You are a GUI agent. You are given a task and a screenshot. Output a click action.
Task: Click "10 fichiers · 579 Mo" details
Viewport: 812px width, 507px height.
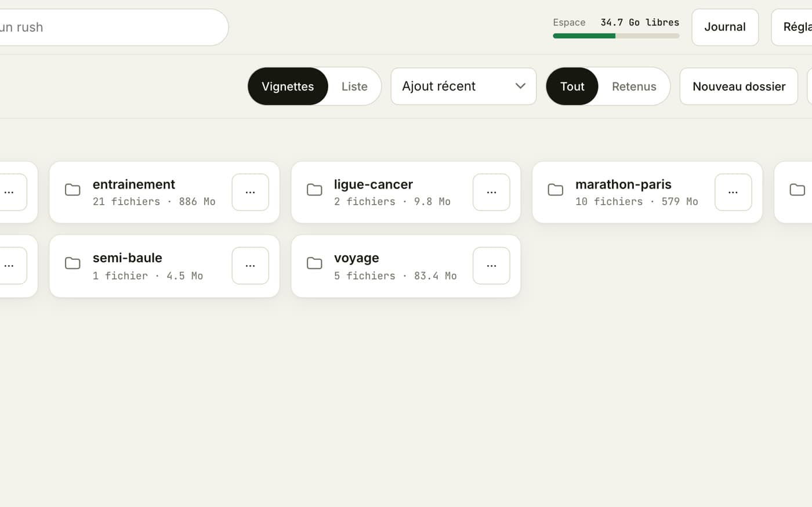tap(637, 202)
